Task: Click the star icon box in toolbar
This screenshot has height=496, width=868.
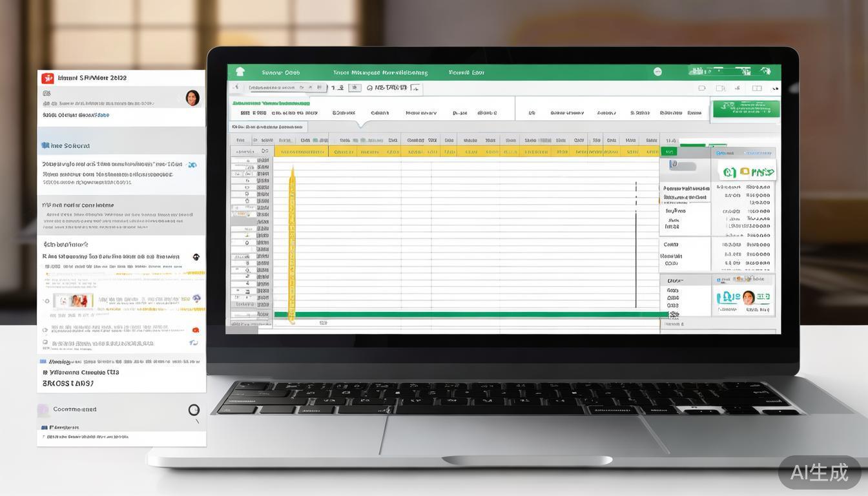Action: pos(355,88)
